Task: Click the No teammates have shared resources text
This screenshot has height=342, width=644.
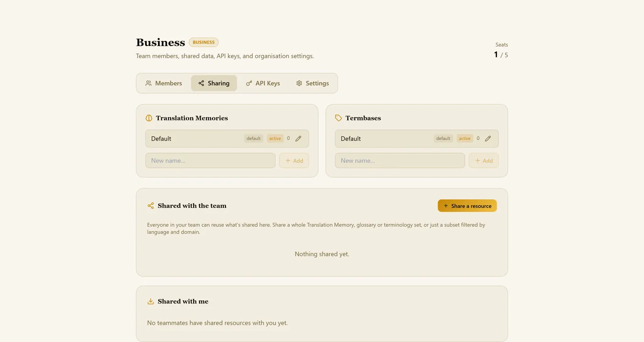Action: [x=218, y=323]
